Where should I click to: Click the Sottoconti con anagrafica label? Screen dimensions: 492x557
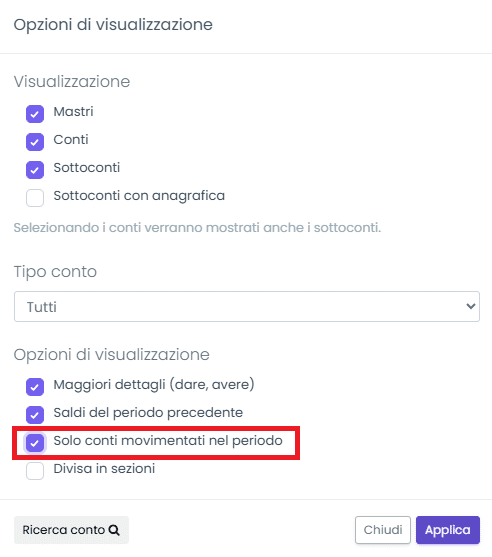click(x=139, y=196)
